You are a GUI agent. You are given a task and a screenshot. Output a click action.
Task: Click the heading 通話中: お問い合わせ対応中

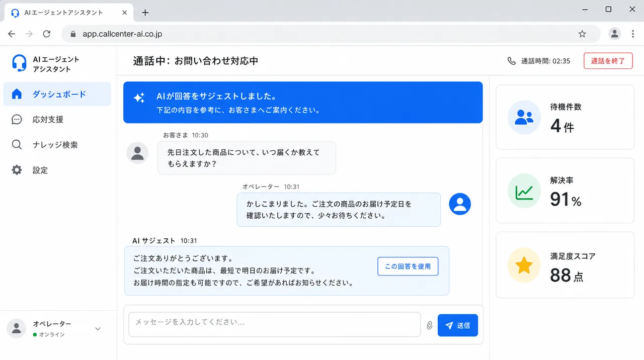click(x=195, y=61)
